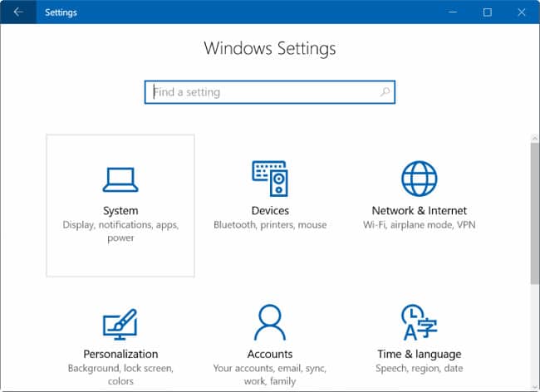
Task: Open the Devices keyboard and speaker icon
Action: (270, 179)
